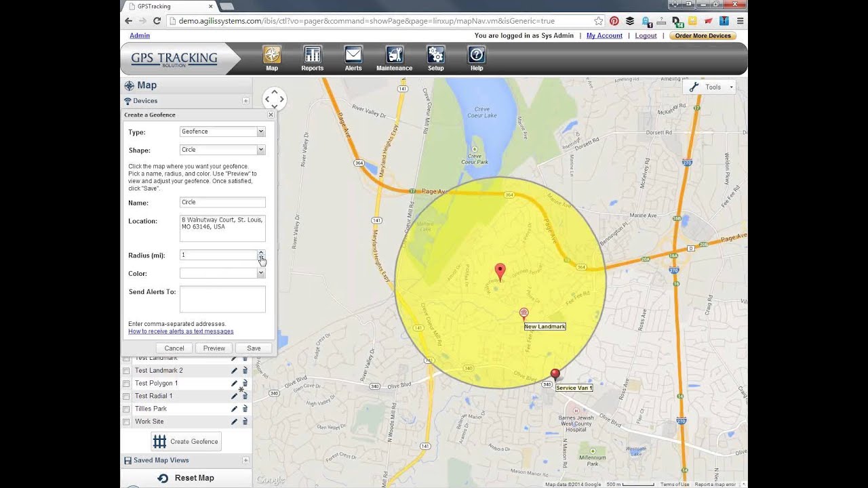The width and height of the screenshot is (868, 488).
Task: Increase radius with up stepper arrow
Action: pyautogui.click(x=261, y=252)
